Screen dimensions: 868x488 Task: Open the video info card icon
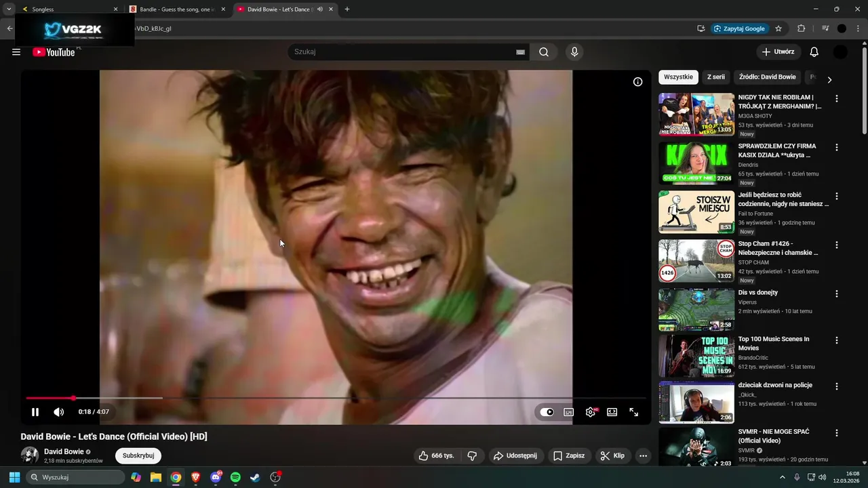pyautogui.click(x=637, y=82)
